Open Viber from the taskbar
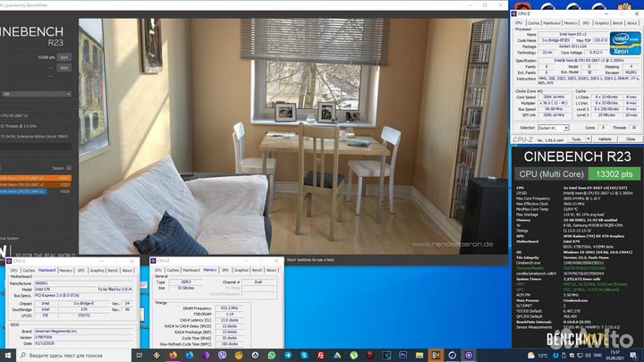 coord(222,356)
